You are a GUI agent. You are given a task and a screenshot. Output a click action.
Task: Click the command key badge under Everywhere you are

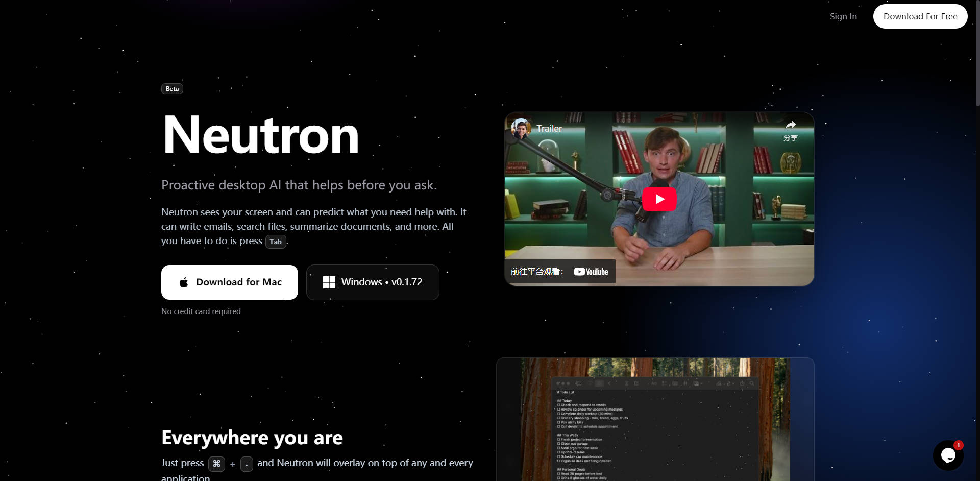216,464
